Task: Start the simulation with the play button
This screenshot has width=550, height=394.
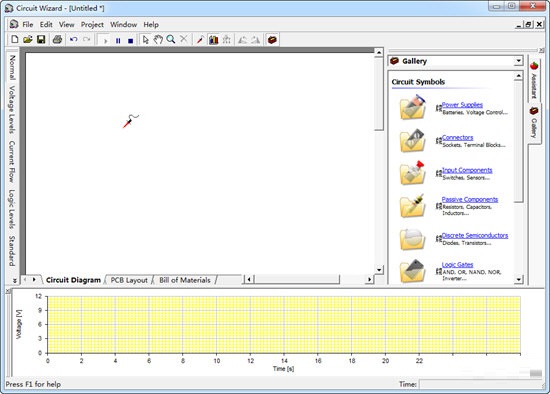Action: point(106,40)
